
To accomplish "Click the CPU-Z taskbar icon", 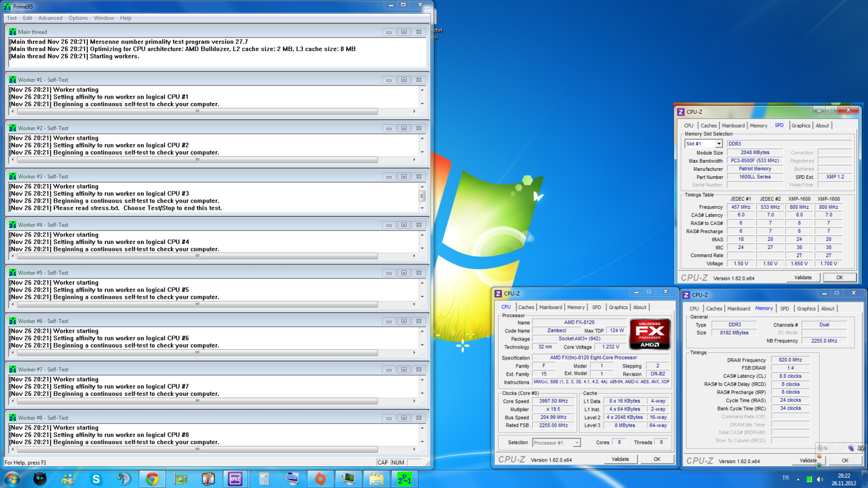I will (235, 479).
